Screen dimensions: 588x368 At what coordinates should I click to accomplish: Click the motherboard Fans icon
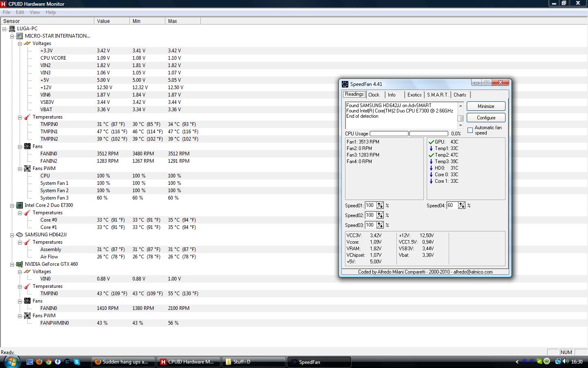pyautogui.click(x=27, y=146)
